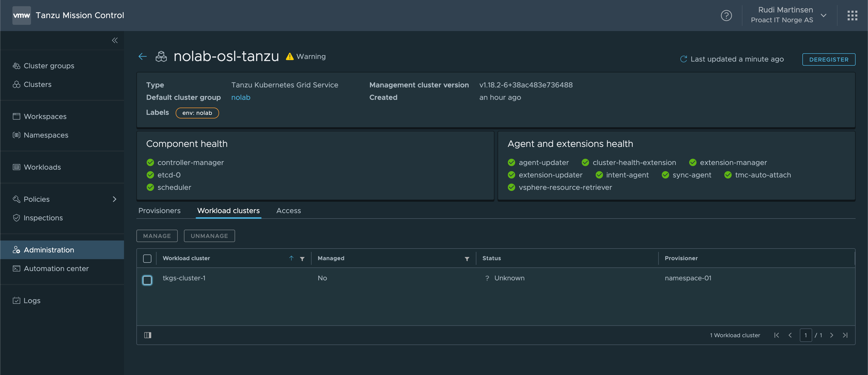Image resolution: width=868 pixels, height=375 pixels.
Task: Select the Workload clusters tab
Action: (x=228, y=211)
